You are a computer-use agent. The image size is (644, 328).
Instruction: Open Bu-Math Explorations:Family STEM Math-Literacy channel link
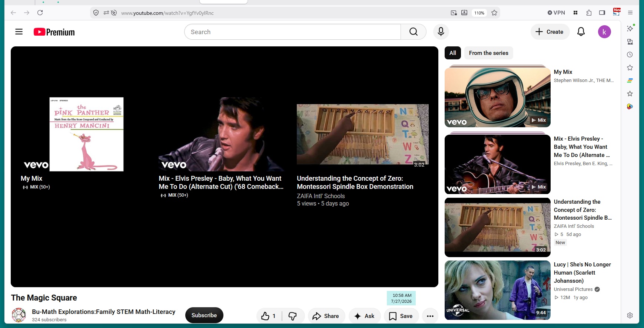(x=104, y=312)
